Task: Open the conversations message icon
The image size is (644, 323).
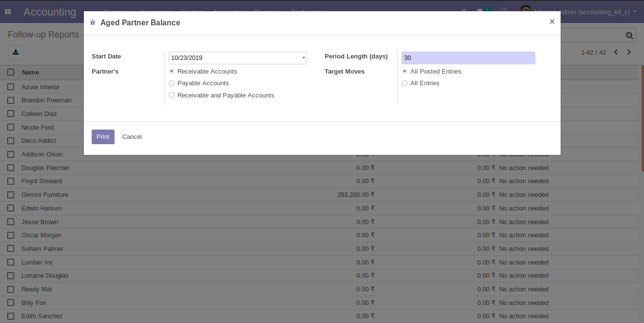Action: [x=480, y=11]
